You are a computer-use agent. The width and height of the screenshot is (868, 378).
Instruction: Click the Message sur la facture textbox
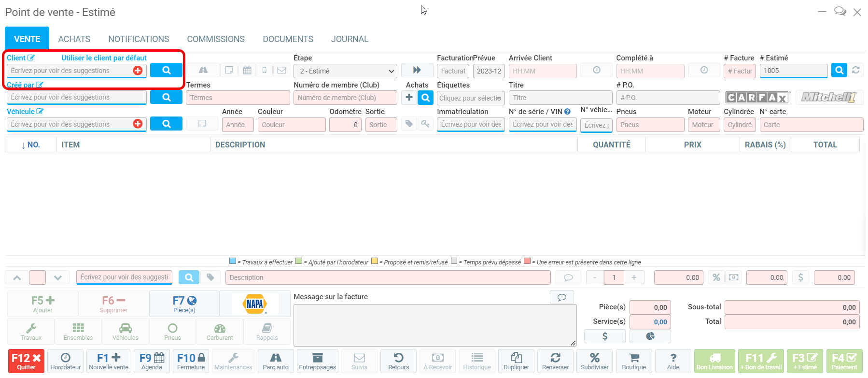click(434, 325)
